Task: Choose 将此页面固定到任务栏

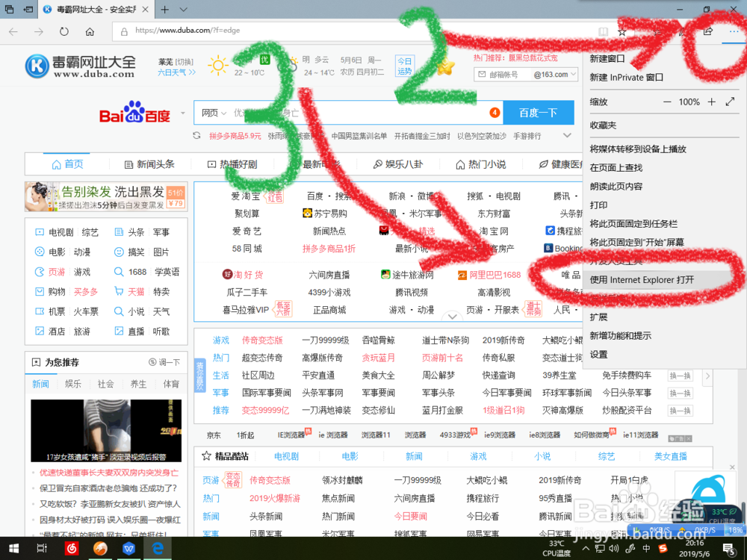Action: coord(633,223)
